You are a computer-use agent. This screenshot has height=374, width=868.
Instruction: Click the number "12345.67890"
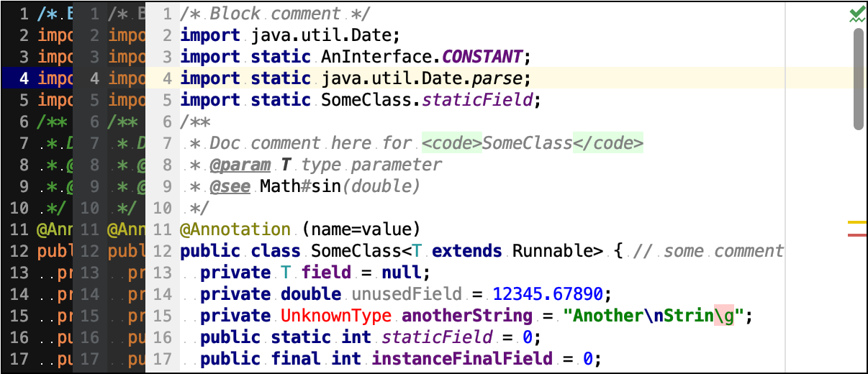pyautogui.click(x=548, y=294)
